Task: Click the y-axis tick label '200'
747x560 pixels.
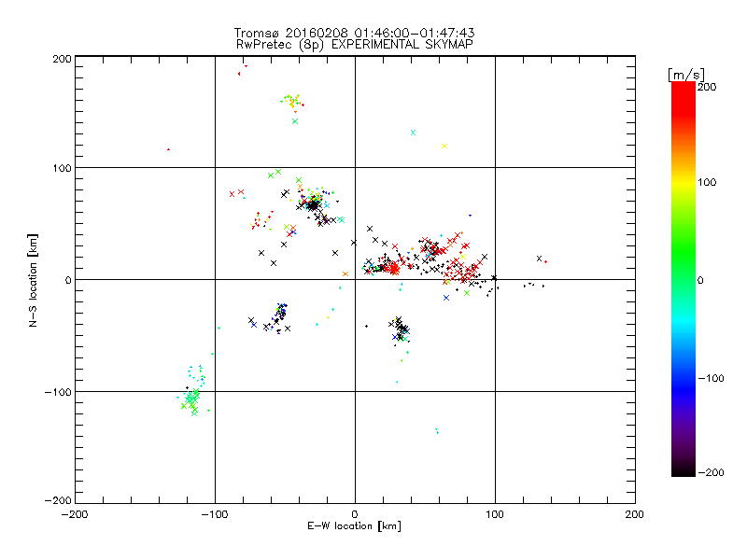Action: [62, 59]
